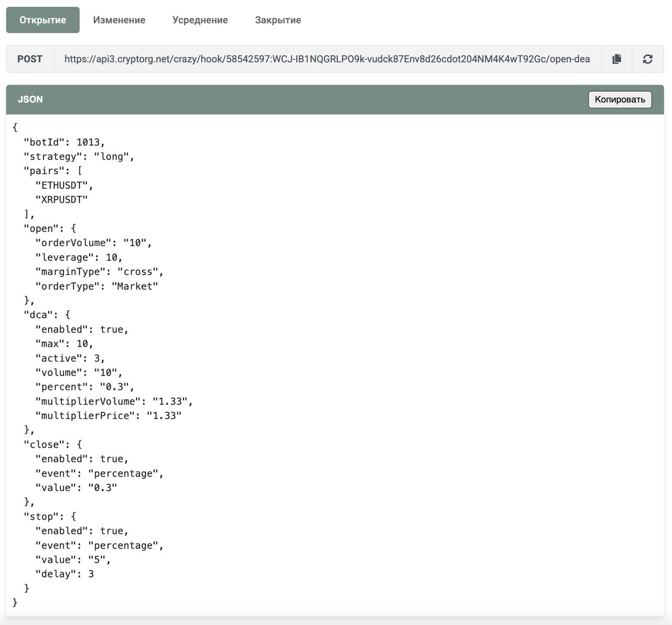This screenshot has width=672, height=625.
Task: Open the Изменение tab
Action: [x=119, y=20]
